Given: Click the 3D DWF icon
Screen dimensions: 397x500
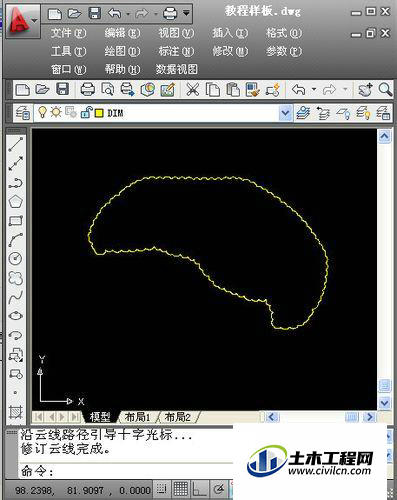Looking at the screenshot, I should 148,90.
